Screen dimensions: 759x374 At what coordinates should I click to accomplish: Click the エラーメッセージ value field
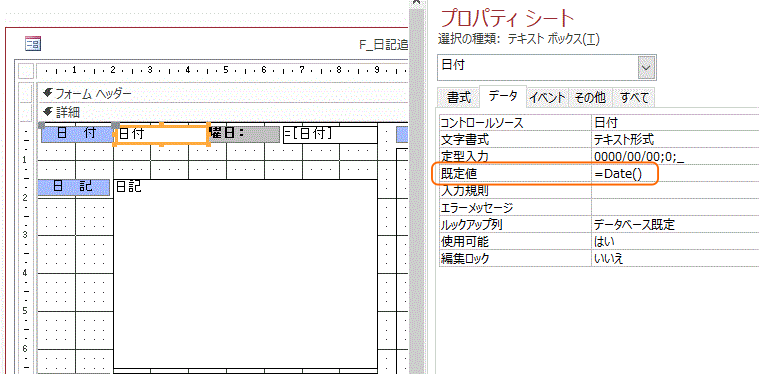click(x=675, y=208)
